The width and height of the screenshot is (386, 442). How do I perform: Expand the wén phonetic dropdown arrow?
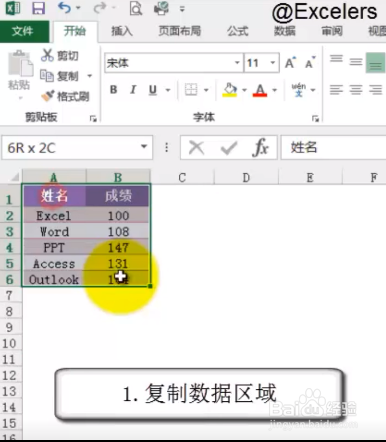point(313,90)
